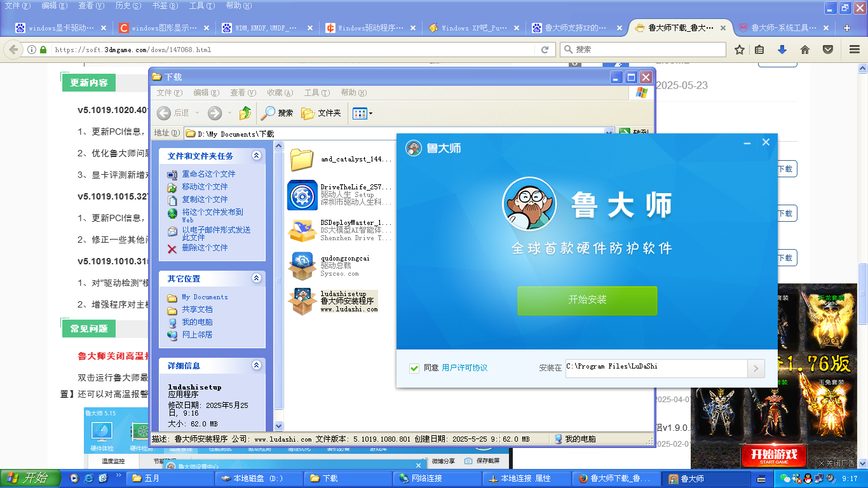Collapse 其它位置 panel
Screen dimensions: 868x488
257,278
